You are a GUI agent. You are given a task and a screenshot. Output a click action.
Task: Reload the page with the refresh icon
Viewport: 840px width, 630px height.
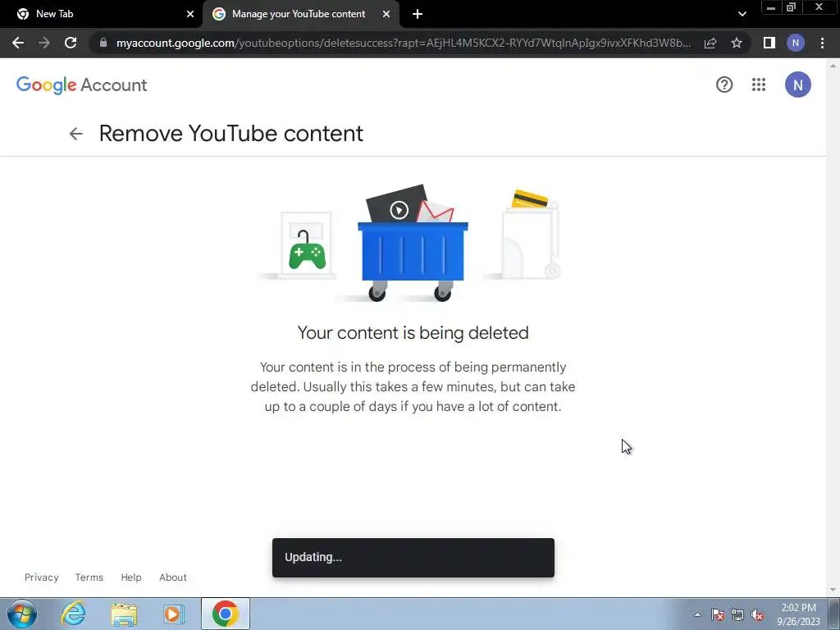[x=71, y=43]
